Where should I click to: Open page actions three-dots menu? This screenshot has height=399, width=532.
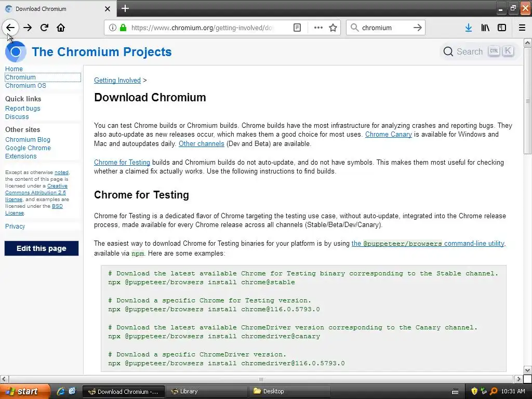pyautogui.click(x=318, y=28)
